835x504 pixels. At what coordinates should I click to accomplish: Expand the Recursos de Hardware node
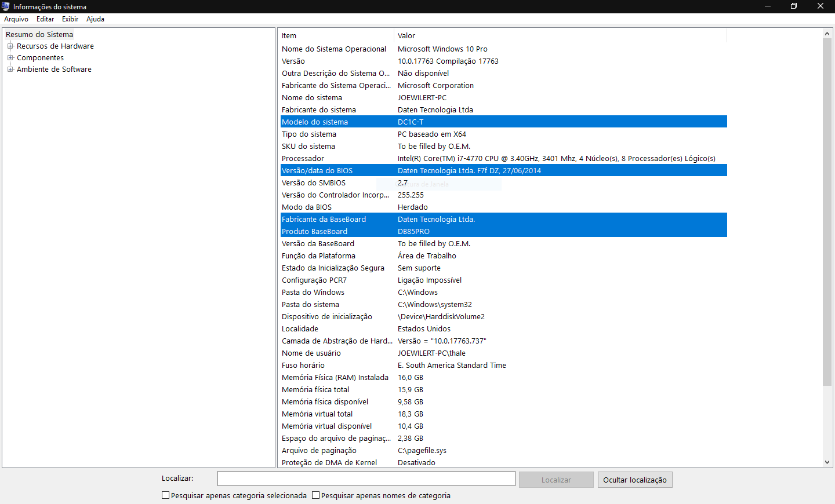tap(10, 46)
